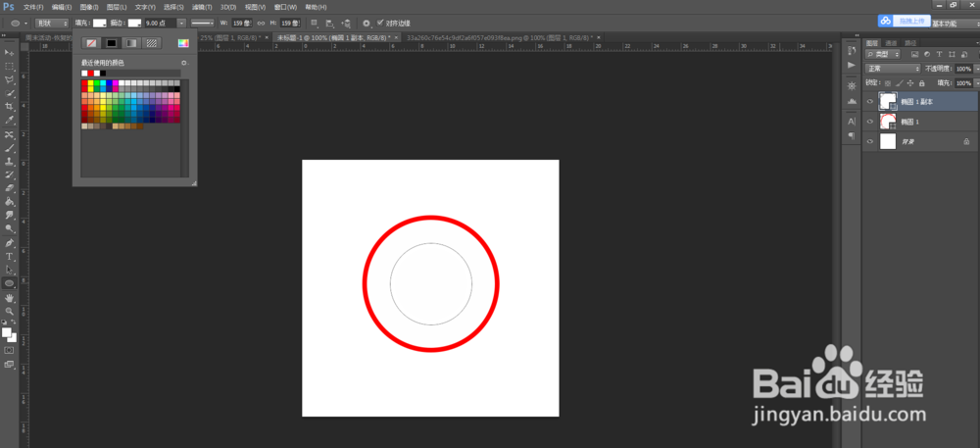This screenshot has height=448, width=980.
Task: Open the Paragraph panel icon
Action: pos(852,135)
